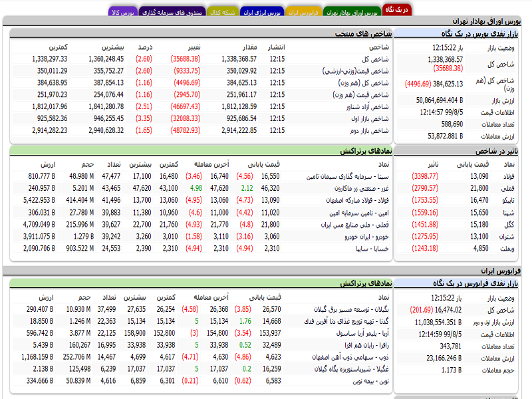Click closing price «153,937» in آریا row
This screenshot has width=532, height=399.
270,333
